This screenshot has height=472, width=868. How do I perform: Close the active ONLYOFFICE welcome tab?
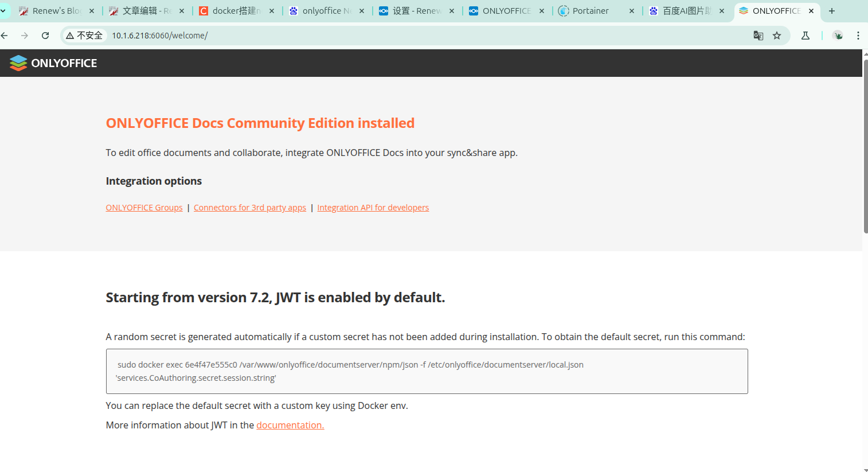pos(811,11)
